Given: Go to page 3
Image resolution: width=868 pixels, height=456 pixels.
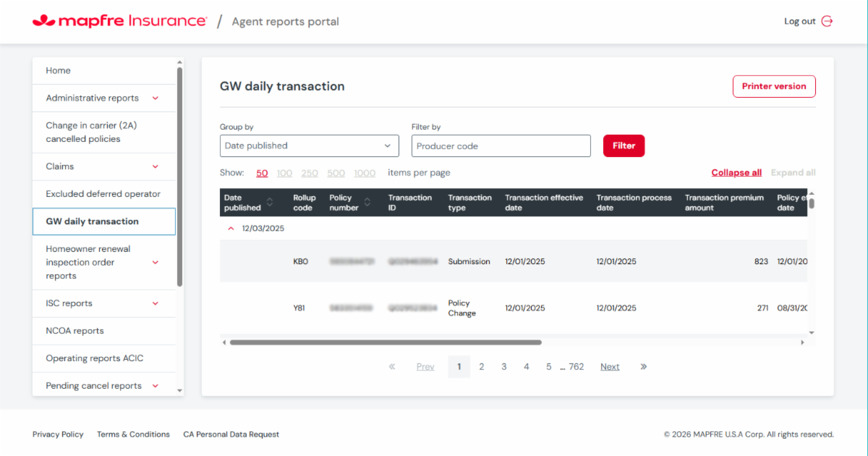Looking at the screenshot, I should [x=503, y=367].
